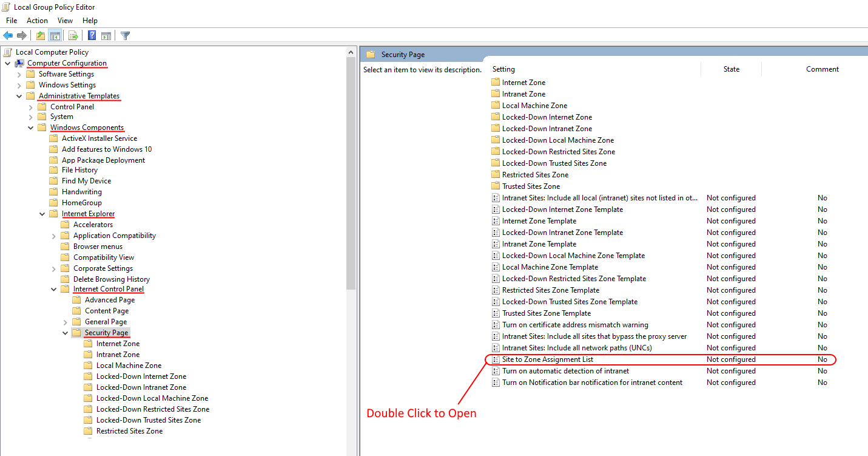Select 'Intranet Sites: Include all sites that bypass the proxy server'
The image size is (868, 456).
coord(594,336)
